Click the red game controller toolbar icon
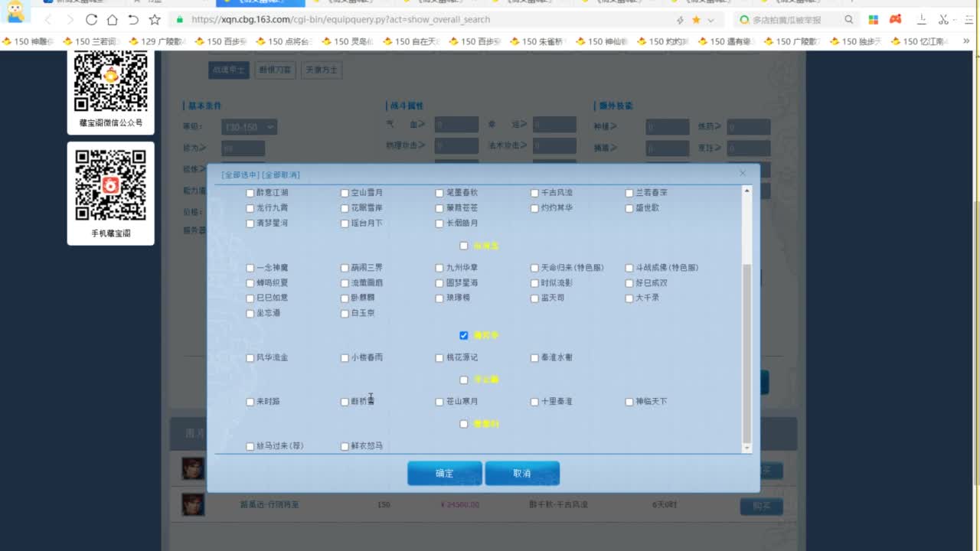 tap(895, 20)
